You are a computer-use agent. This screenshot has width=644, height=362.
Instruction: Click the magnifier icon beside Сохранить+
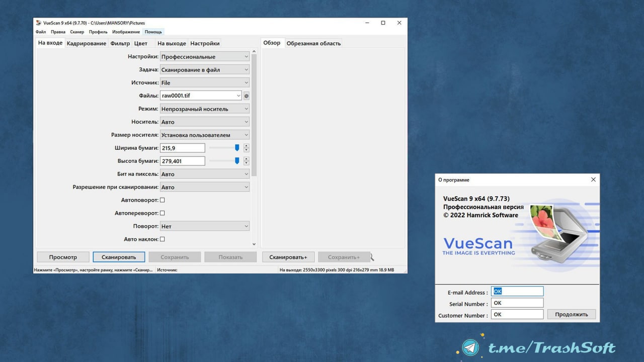pos(372,257)
